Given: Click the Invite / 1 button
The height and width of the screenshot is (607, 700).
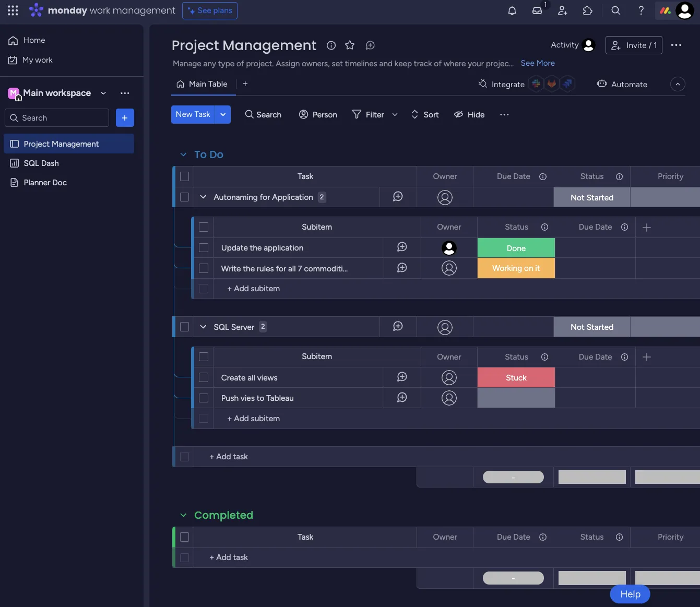Looking at the screenshot, I should (x=634, y=45).
